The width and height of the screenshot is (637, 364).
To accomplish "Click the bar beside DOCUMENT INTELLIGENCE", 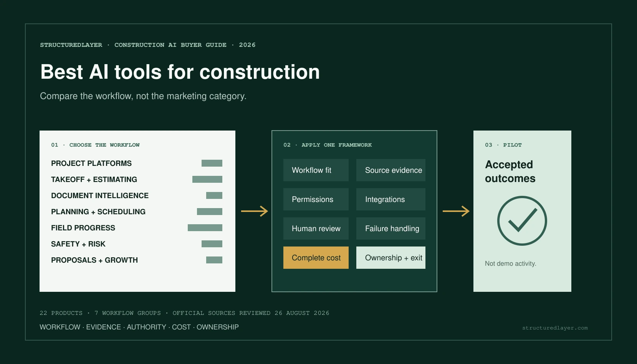I will (x=214, y=195).
